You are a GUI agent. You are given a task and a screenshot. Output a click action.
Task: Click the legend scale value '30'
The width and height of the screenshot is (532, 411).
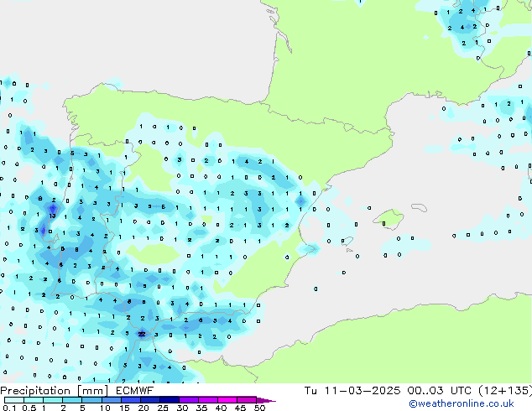tap(182, 408)
